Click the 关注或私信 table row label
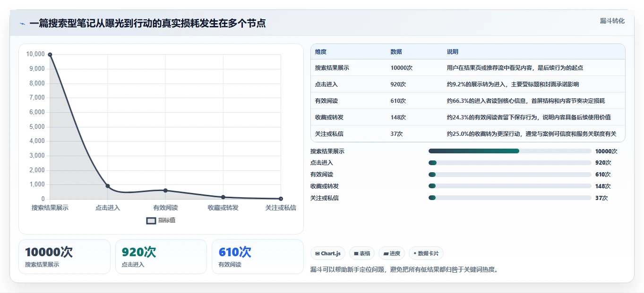The height and width of the screenshot is (293, 644). tap(329, 134)
